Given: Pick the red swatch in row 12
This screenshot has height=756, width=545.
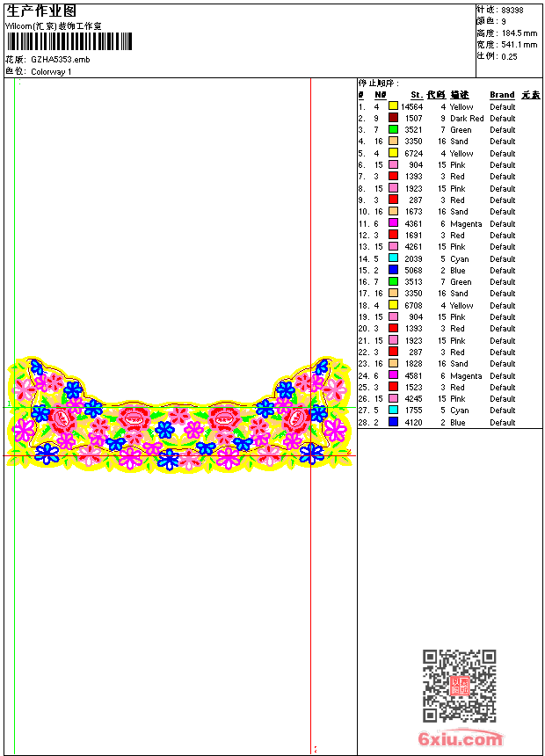Looking at the screenshot, I should [393, 236].
